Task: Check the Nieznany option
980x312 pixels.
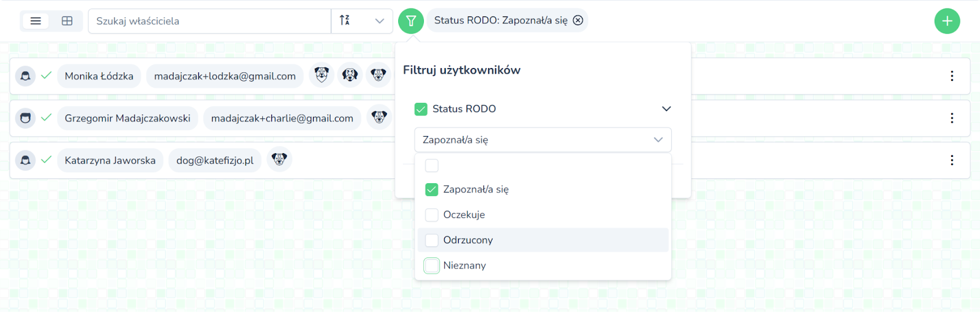Action: (432, 265)
